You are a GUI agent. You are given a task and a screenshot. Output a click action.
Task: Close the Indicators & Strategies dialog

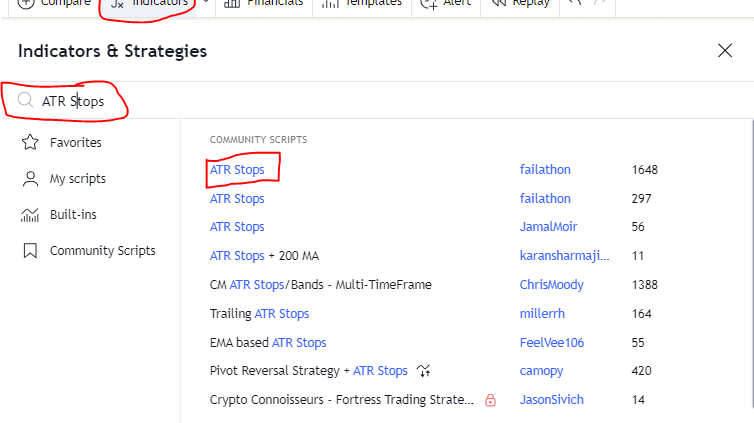pyautogui.click(x=725, y=51)
